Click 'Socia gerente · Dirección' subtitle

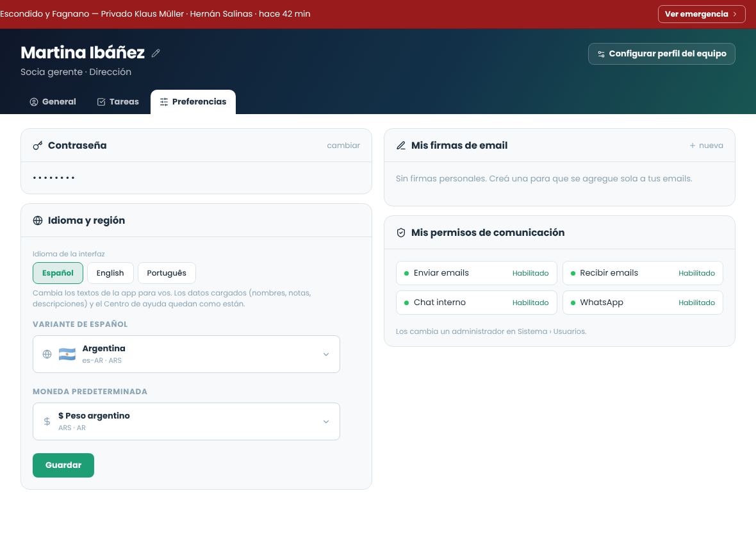point(76,72)
